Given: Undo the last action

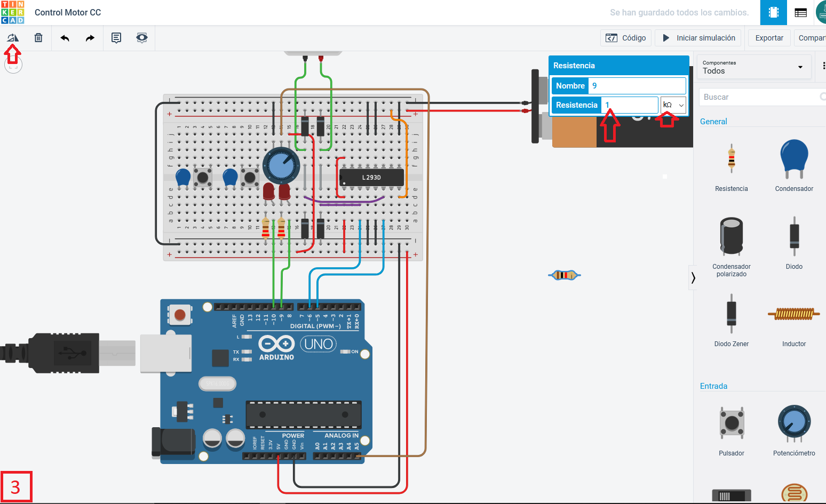Looking at the screenshot, I should click(x=65, y=38).
